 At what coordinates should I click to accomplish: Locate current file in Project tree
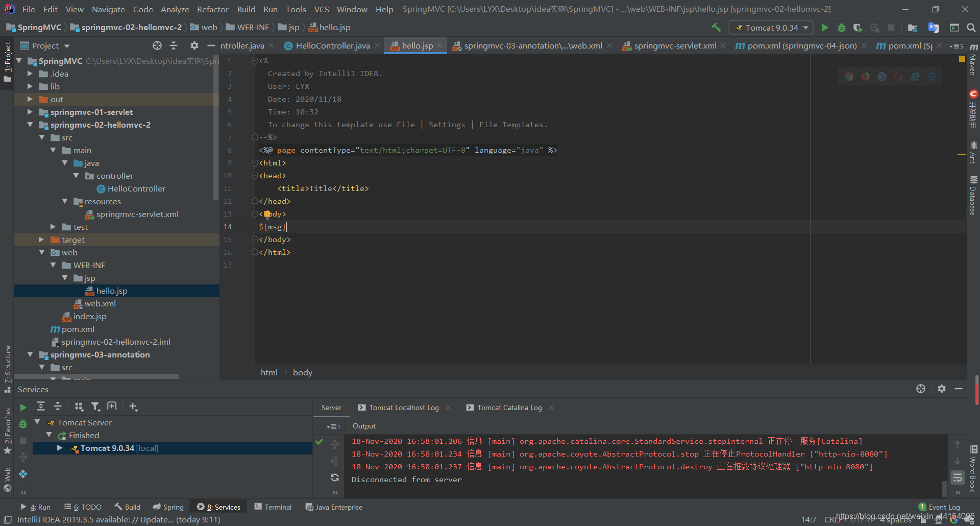point(157,45)
